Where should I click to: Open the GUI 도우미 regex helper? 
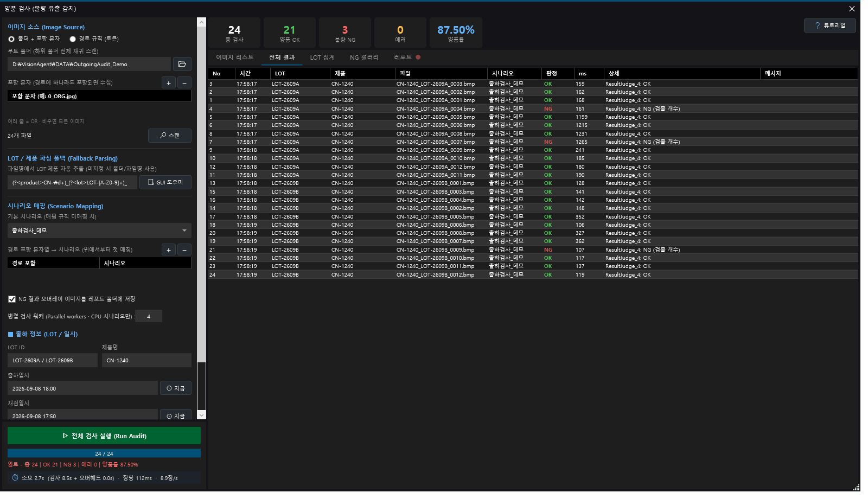[165, 182]
